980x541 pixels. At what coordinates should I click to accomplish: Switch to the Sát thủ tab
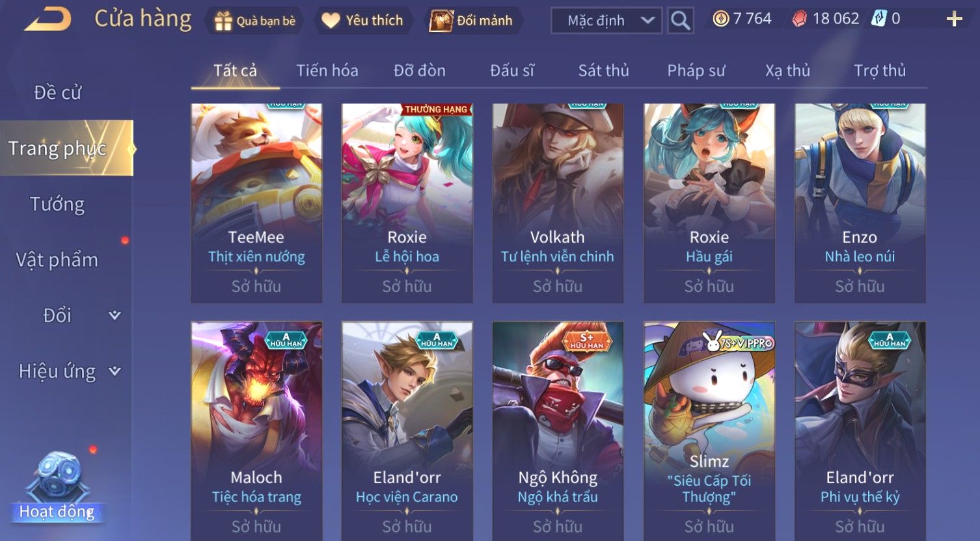point(604,70)
